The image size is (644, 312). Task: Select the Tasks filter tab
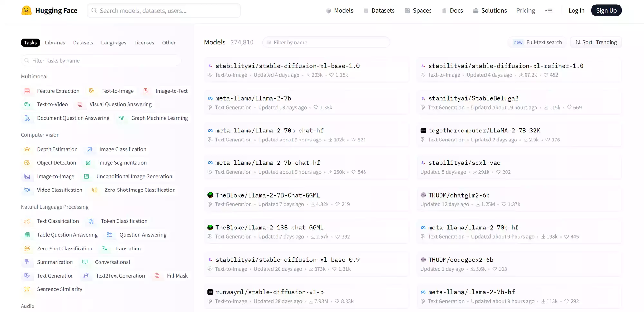pyautogui.click(x=31, y=43)
